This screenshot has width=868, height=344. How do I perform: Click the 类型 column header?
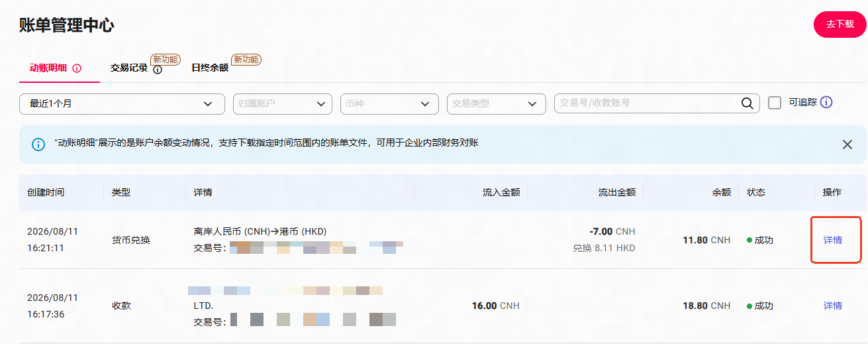click(121, 192)
